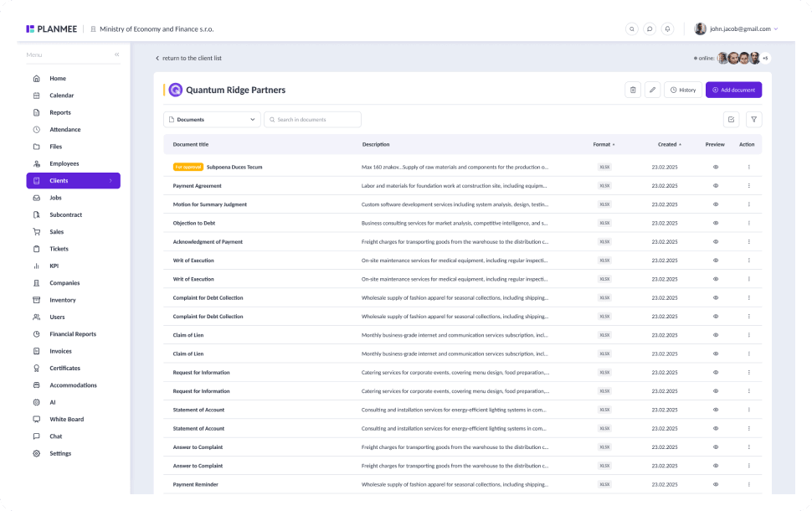Open Financial Reports in the sidebar
The height and width of the screenshot is (511, 812).
coord(73,334)
